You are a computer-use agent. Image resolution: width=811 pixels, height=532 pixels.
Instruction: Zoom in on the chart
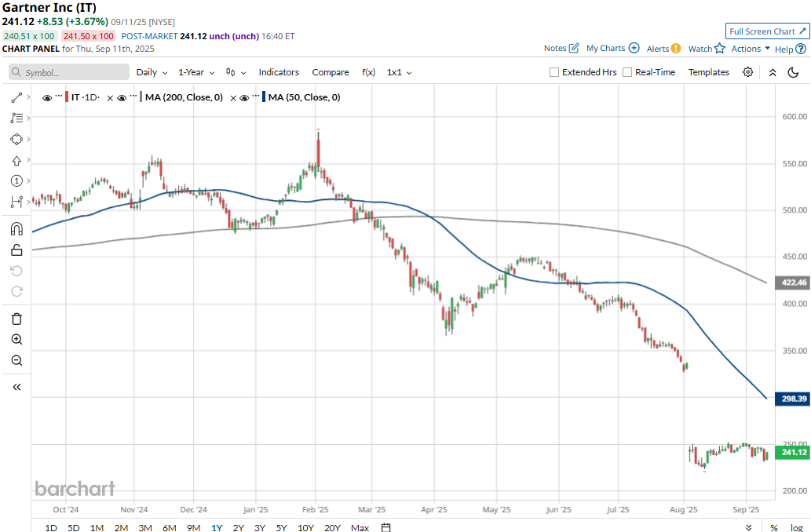click(x=16, y=339)
